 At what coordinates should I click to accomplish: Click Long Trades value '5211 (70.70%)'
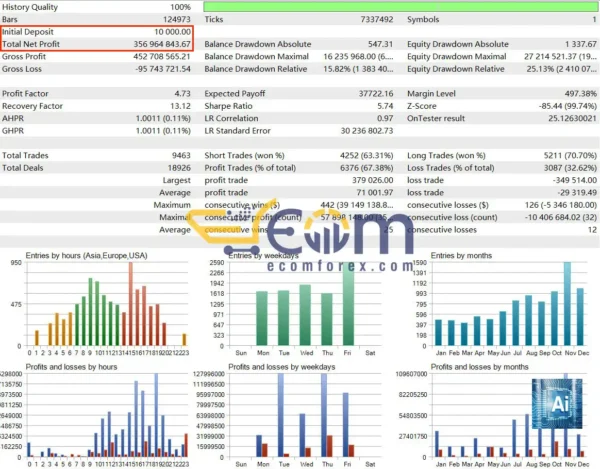pyautogui.click(x=570, y=155)
